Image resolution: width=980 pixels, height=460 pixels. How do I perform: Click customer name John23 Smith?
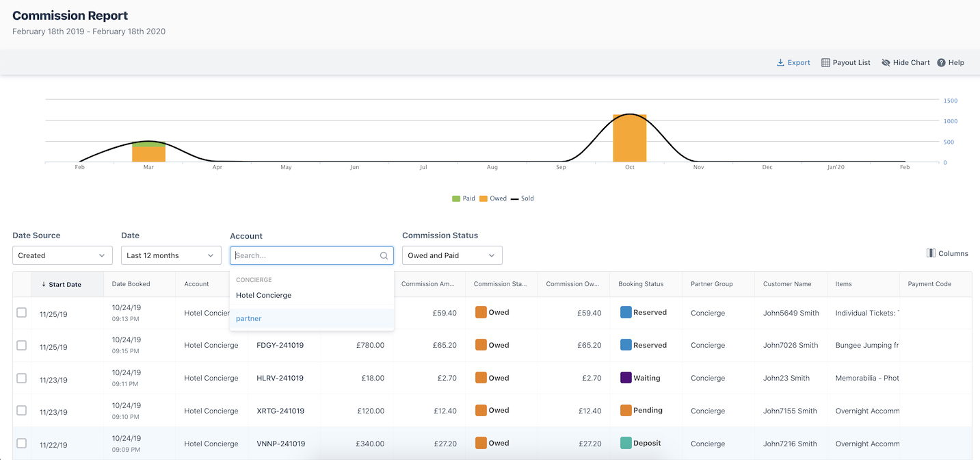(x=786, y=379)
